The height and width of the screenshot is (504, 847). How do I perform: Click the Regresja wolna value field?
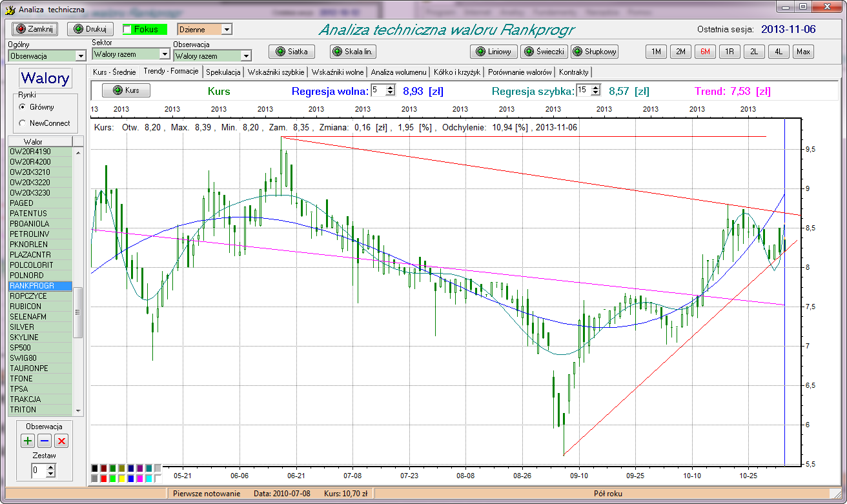coord(378,90)
